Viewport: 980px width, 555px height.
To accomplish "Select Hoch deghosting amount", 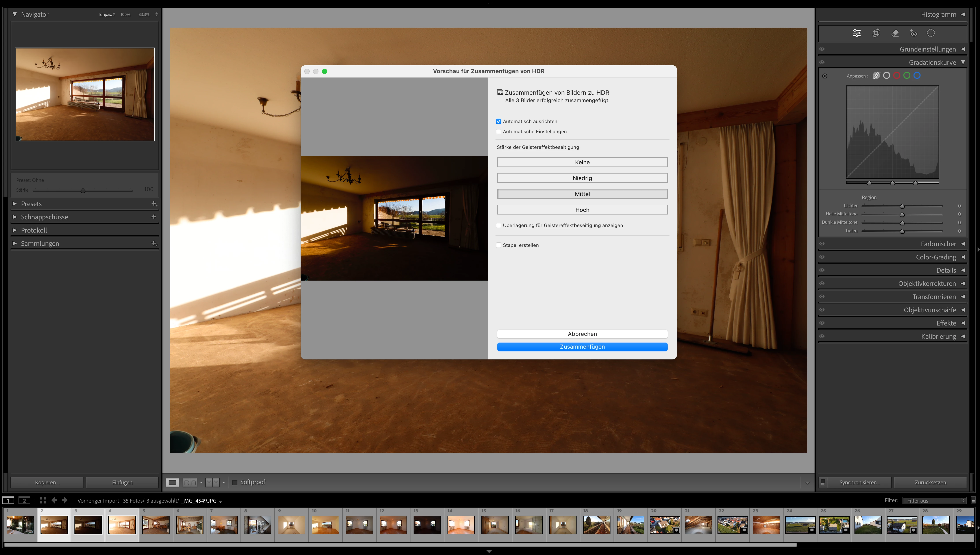I will tap(582, 210).
